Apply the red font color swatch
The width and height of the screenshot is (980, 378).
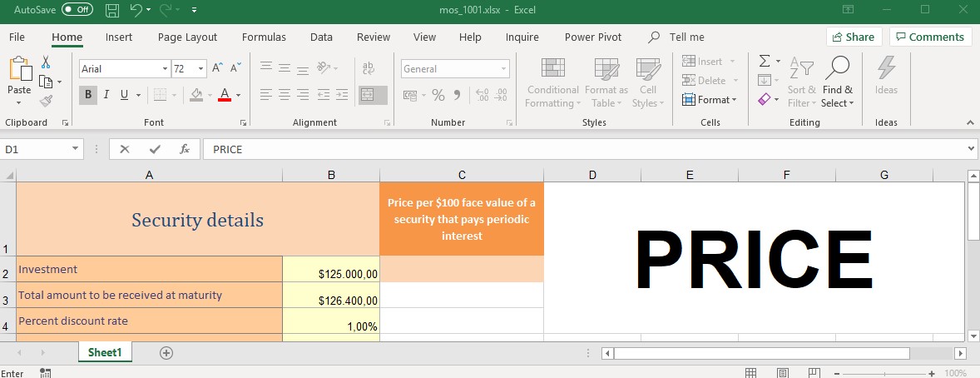pos(224,96)
